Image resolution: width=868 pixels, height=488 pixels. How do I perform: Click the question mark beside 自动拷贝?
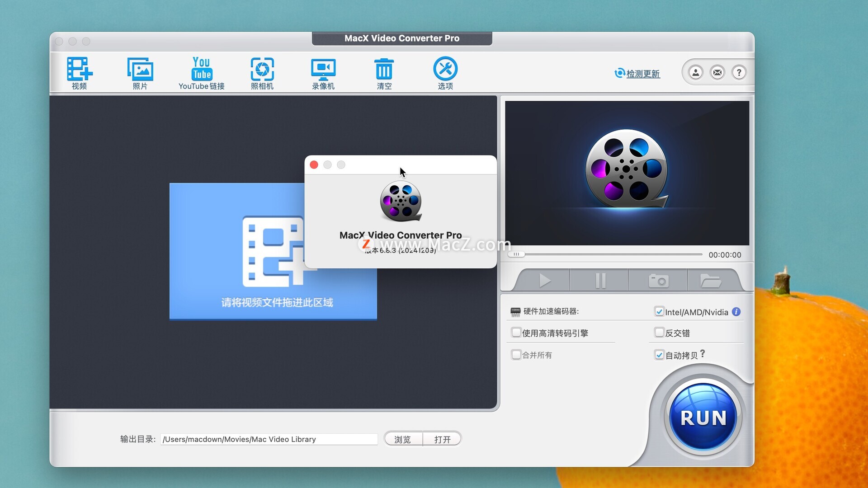pyautogui.click(x=703, y=354)
